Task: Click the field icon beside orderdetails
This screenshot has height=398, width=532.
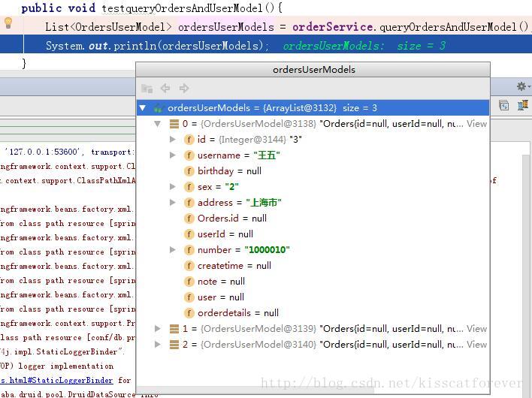Action: [189, 313]
